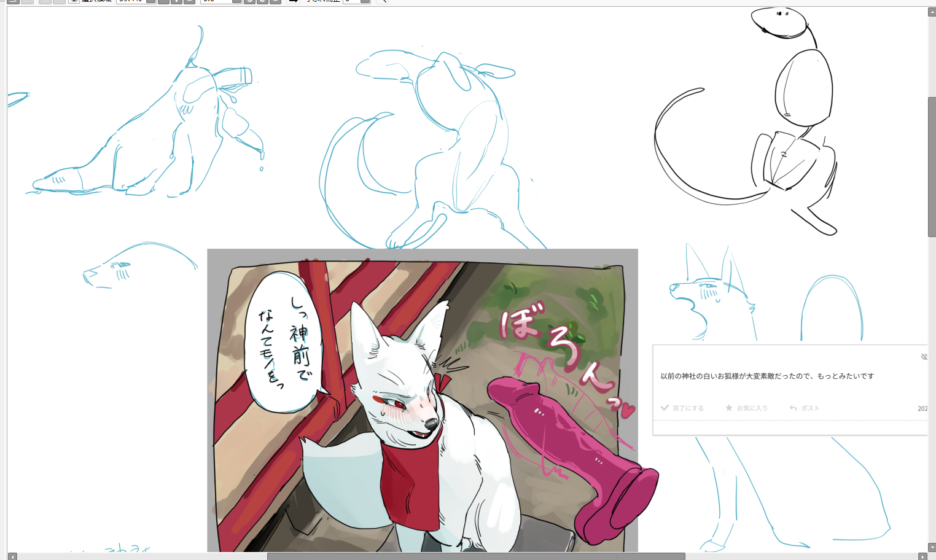Viewport: 936px width, 560px height.
Task: Click the crossed-out eye icon in the request panel
Action: tap(924, 357)
